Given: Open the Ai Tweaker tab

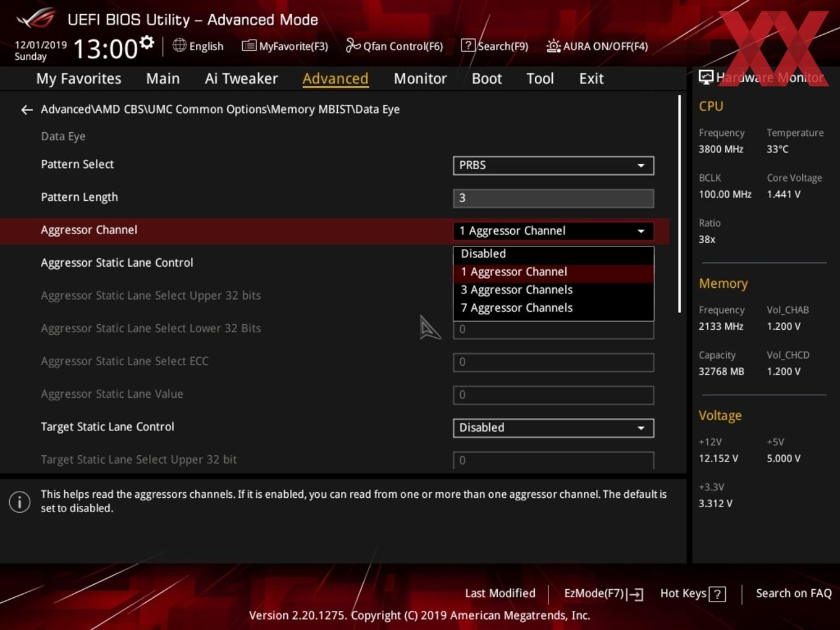Looking at the screenshot, I should pos(241,78).
